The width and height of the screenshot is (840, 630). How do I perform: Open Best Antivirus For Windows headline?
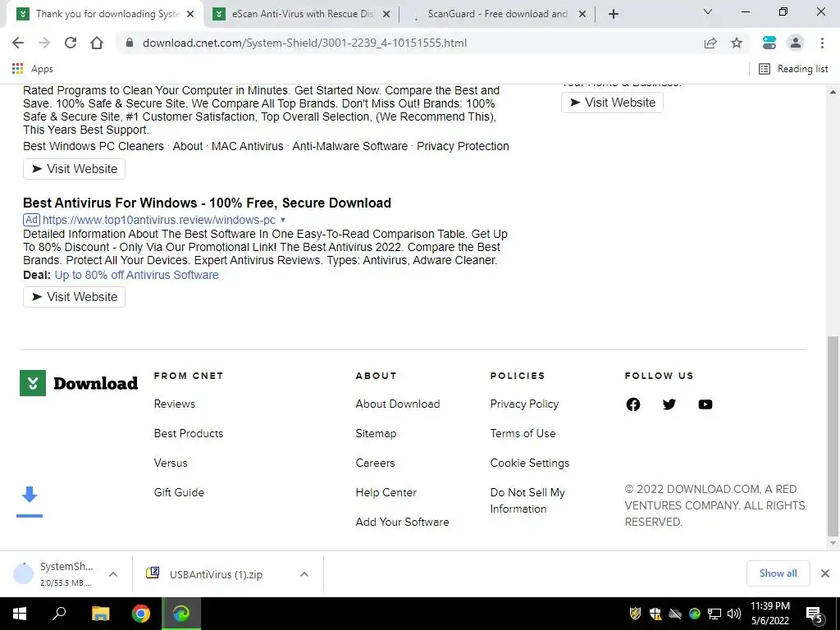(207, 203)
